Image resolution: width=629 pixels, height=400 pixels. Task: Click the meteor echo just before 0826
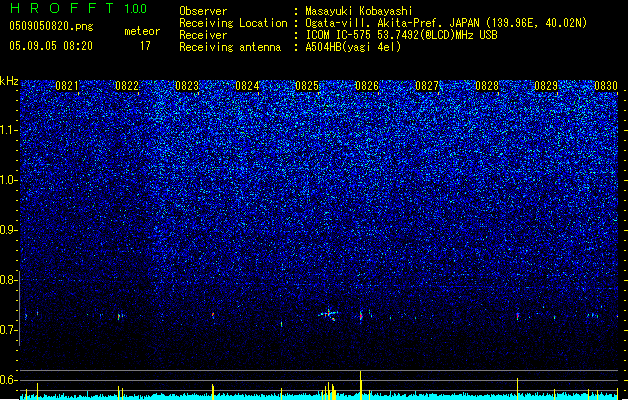pyautogui.click(x=361, y=315)
